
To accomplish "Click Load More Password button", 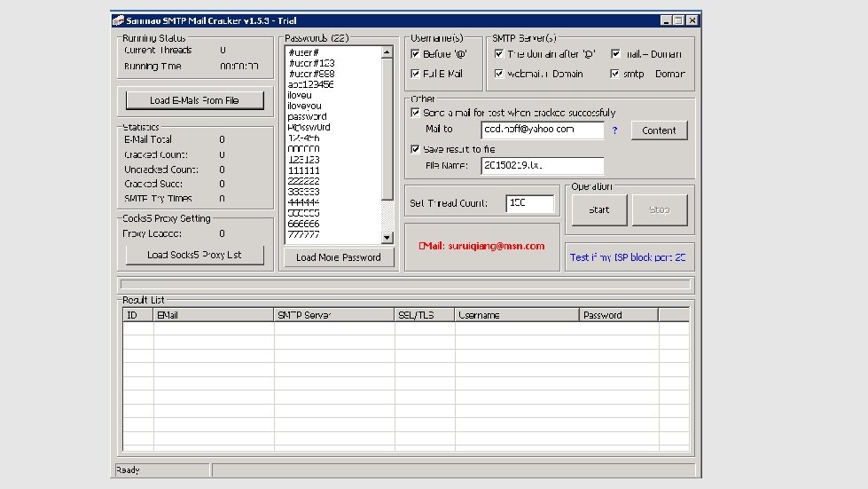I will pyautogui.click(x=338, y=257).
